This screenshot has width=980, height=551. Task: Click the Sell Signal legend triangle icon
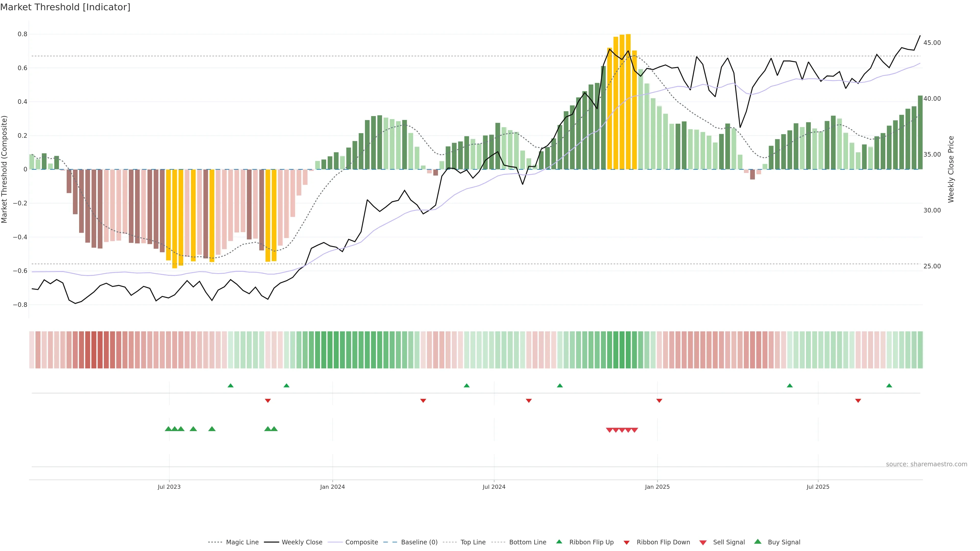tap(703, 542)
